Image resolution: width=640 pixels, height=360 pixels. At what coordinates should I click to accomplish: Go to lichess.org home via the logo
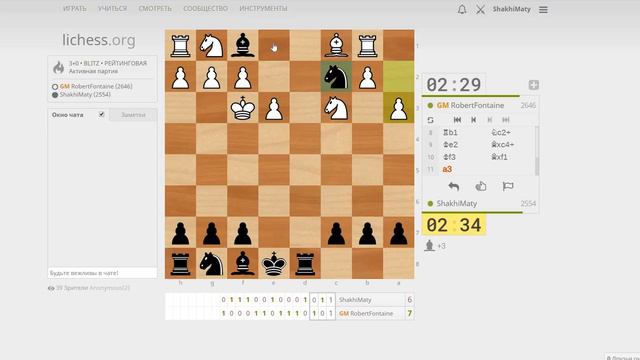[99, 40]
